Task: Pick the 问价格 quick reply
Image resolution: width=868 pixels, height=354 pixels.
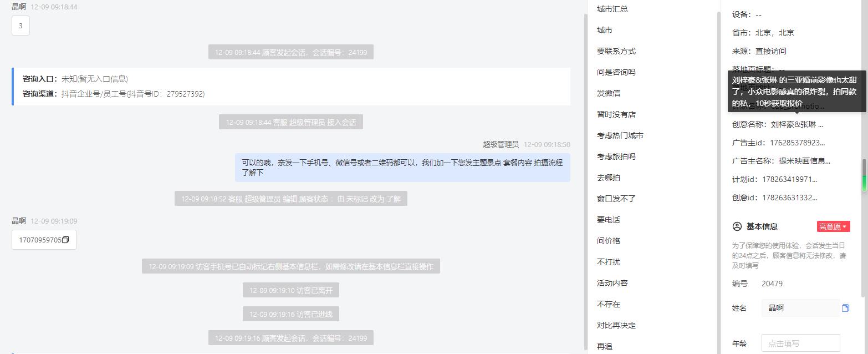Action: click(x=609, y=241)
